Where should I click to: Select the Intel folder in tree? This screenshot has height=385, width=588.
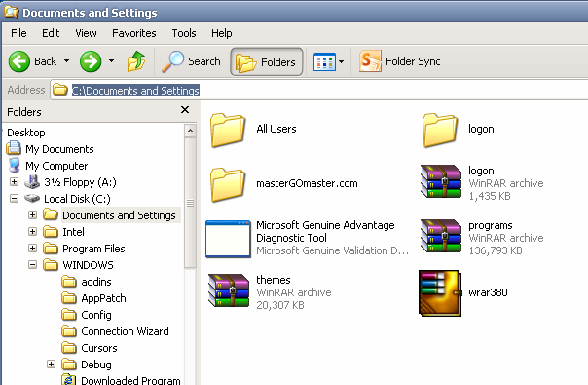73,232
